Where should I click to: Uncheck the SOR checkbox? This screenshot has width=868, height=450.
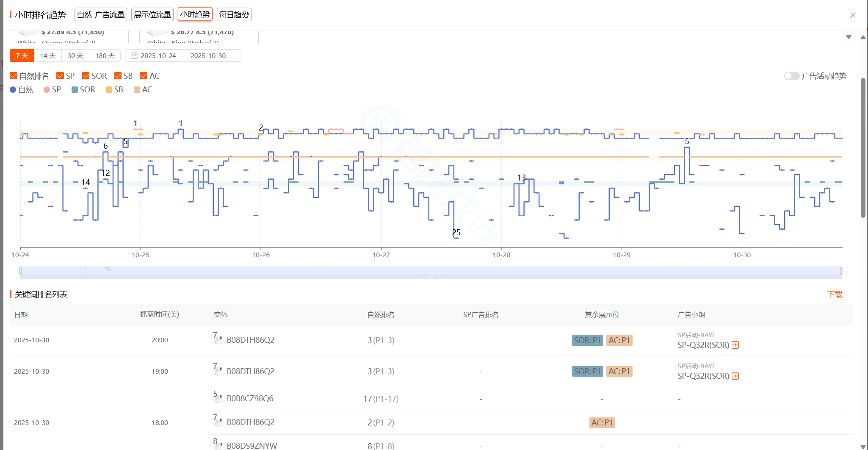pyautogui.click(x=86, y=76)
